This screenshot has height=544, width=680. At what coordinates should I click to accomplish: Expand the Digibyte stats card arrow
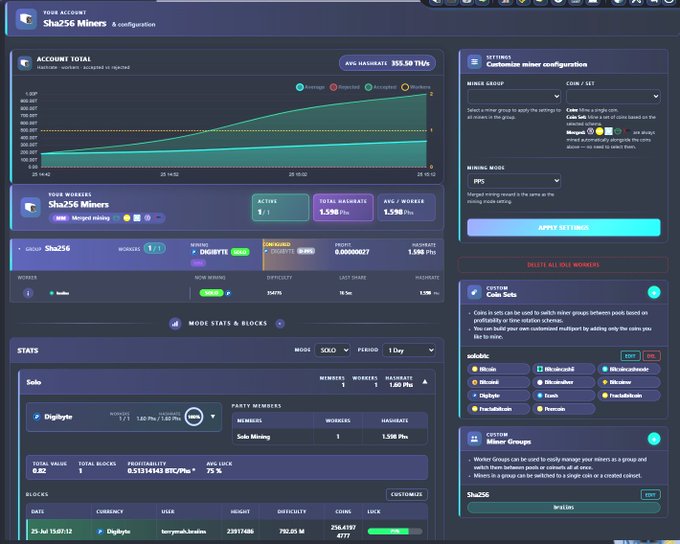213,416
